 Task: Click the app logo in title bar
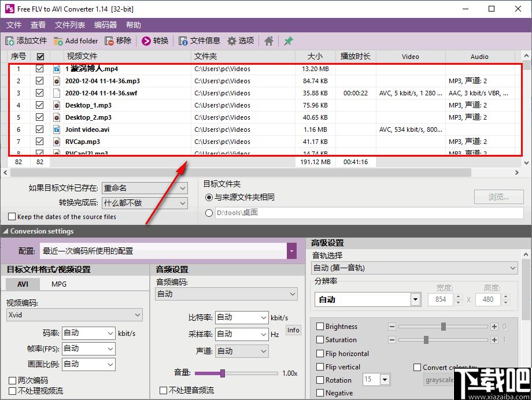click(x=9, y=9)
